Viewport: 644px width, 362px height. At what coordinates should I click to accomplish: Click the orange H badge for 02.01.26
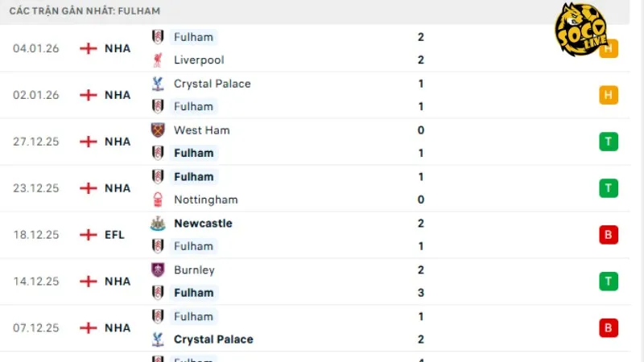click(609, 95)
